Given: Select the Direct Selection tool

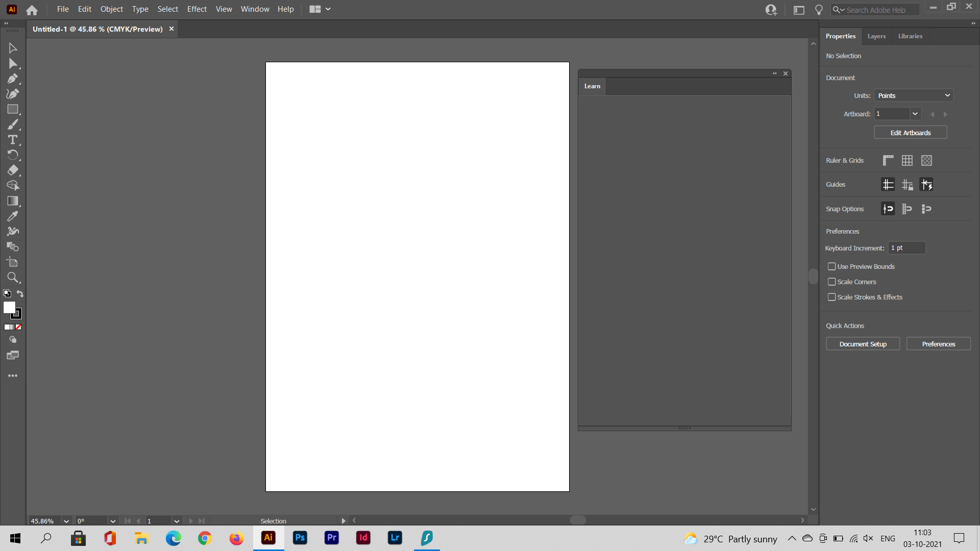Looking at the screenshot, I should click(x=13, y=63).
